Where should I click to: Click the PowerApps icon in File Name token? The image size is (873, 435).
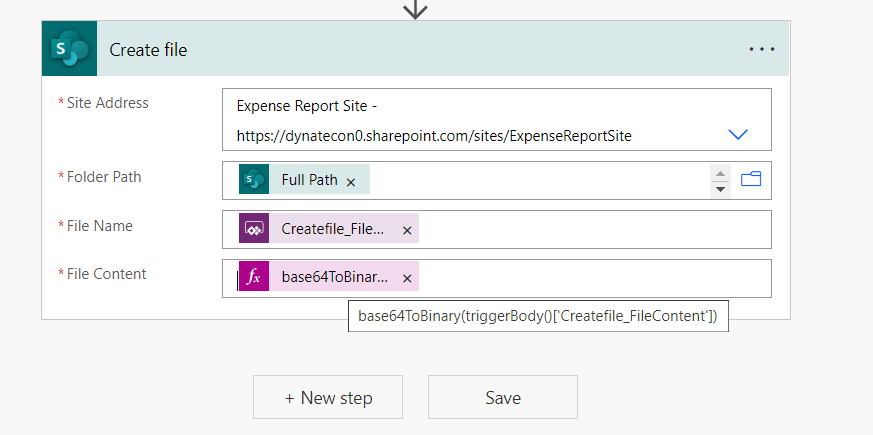pyautogui.click(x=254, y=229)
